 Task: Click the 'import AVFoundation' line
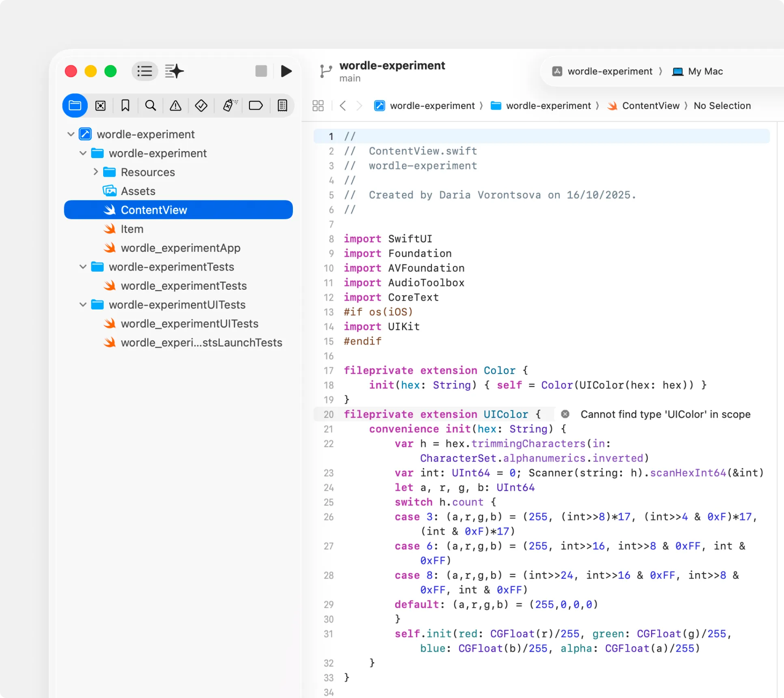tap(404, 268)
